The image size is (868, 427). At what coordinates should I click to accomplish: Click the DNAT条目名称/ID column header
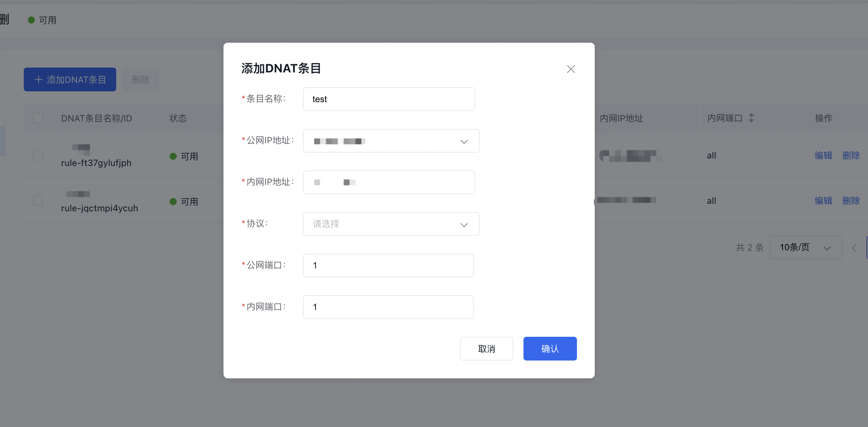97,118
